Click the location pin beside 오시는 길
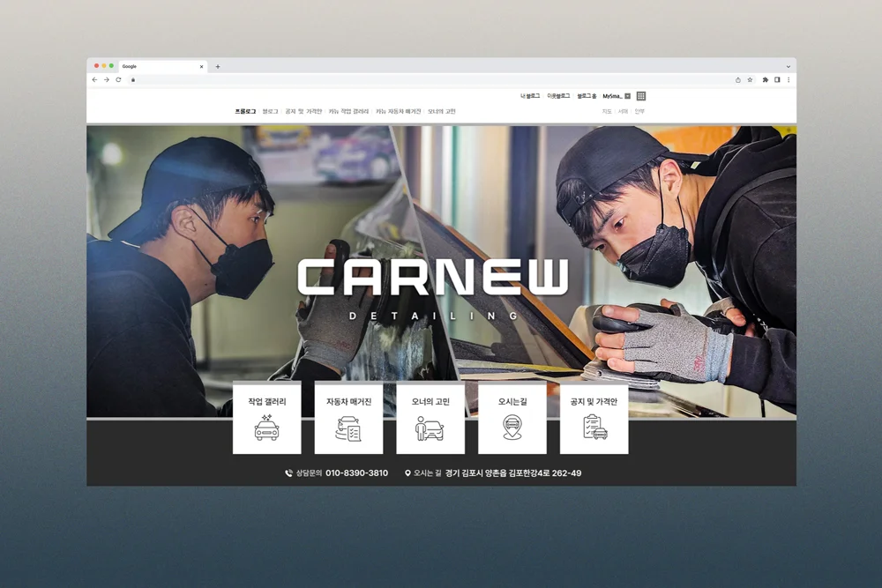This screenshot has height=588, width=882. (407, 473)
